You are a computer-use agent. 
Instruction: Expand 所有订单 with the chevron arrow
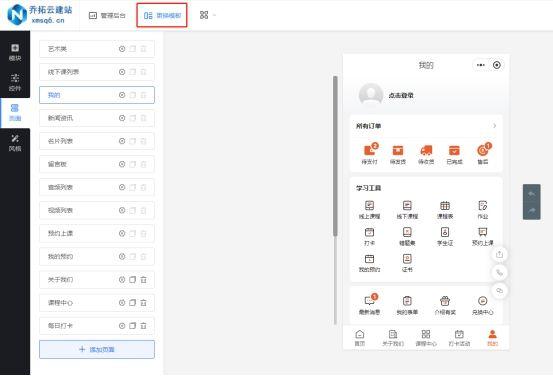tap(494, 126)
